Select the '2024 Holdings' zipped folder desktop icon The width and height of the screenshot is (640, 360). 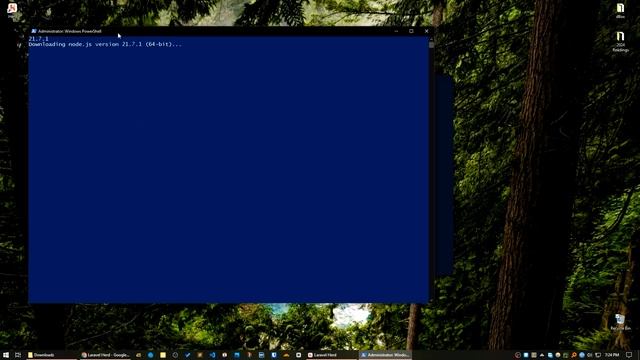point(620,42)
